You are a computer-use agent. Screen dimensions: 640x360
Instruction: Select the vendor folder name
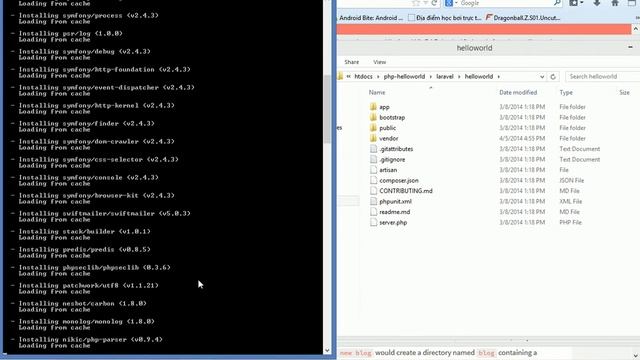389,138
